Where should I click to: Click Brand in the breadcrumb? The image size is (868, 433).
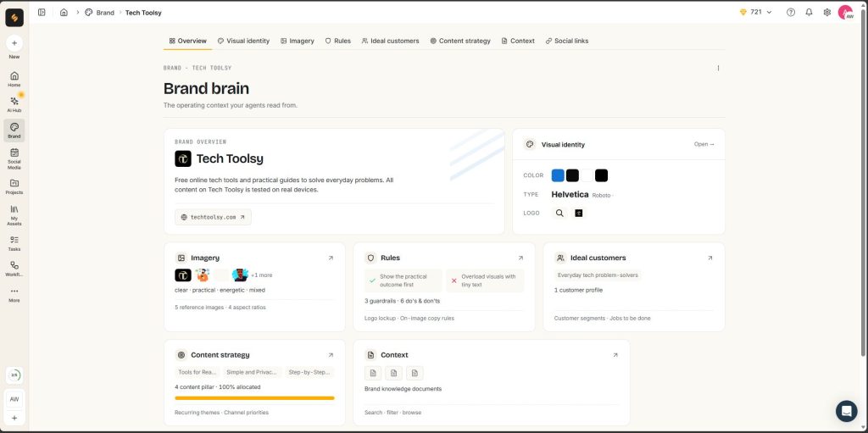point(100,12)
